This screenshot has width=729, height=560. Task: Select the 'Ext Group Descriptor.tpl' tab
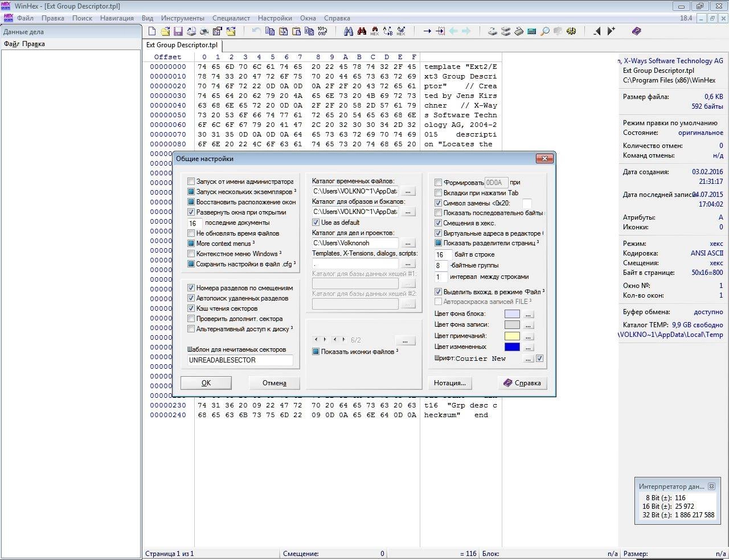click(182, 45)
